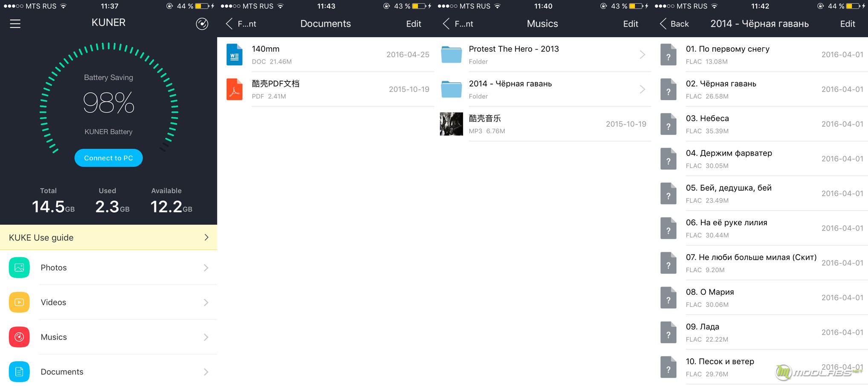
Task: Go back from the Musics screen
Action: point(458,24)
